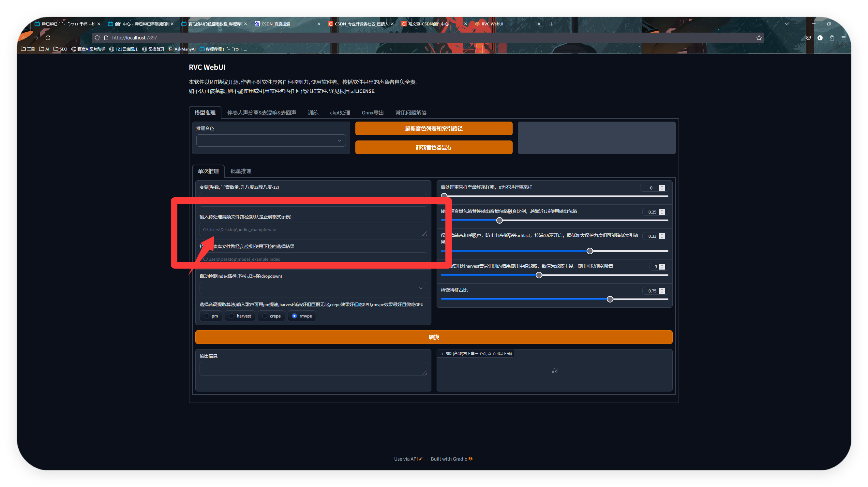This screenshot has width=868, height=487.
Task: Select the harvest pitch algorithm
Action: point(232,316)
